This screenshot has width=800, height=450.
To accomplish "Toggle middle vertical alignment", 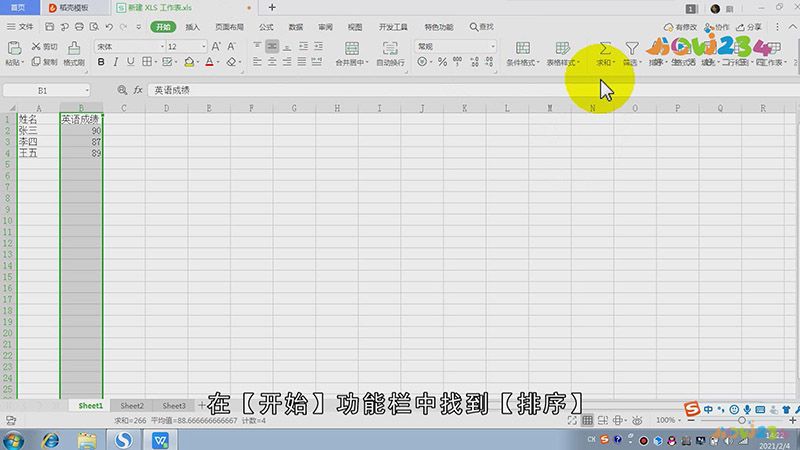I will click(272, 46).
